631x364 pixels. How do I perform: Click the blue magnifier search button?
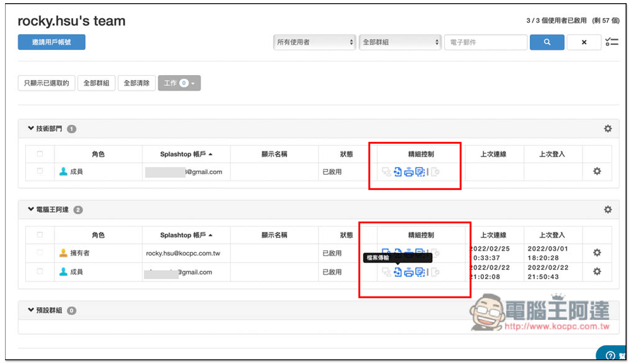coord(546,42)
